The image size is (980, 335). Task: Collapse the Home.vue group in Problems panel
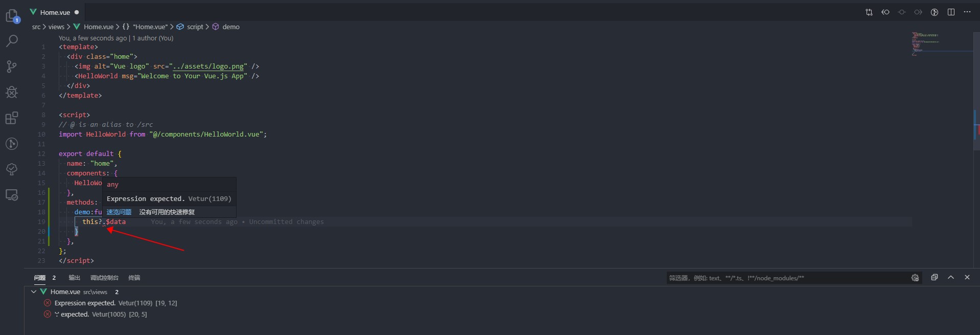pyautogui.click(x=35, y=292)
